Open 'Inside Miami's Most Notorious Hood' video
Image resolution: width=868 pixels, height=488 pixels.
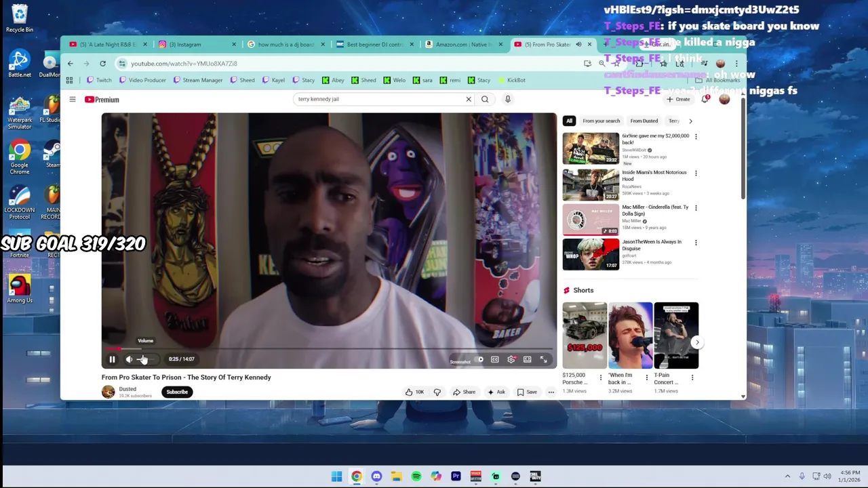(591, 184)
